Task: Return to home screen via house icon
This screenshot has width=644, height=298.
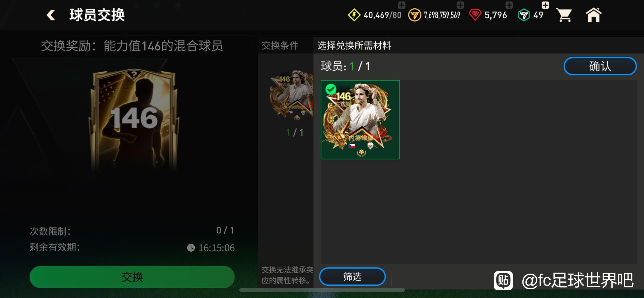Action: (594, 15)
